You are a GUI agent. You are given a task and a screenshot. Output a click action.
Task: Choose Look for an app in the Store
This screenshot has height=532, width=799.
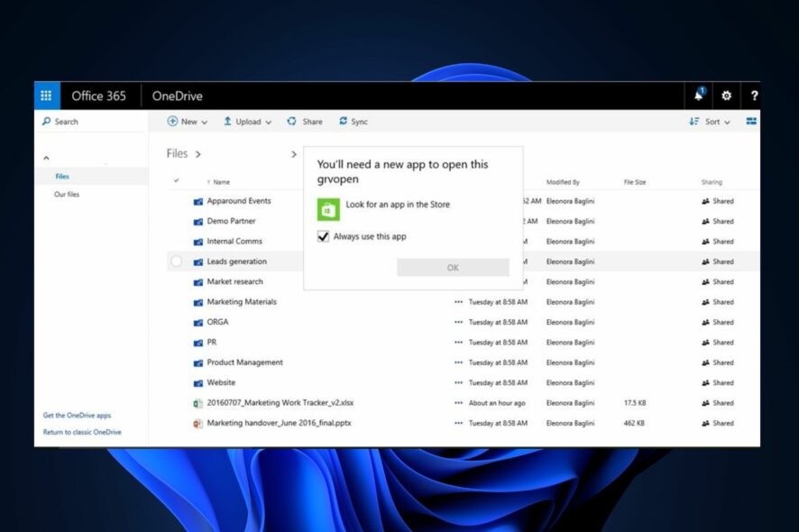pos(398,205)
